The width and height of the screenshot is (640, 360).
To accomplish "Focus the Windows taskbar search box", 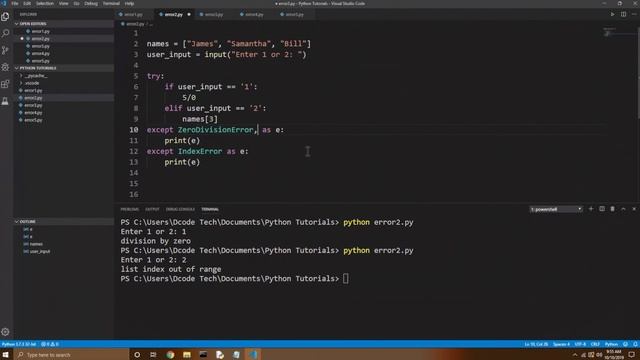I will pos(72,355).
